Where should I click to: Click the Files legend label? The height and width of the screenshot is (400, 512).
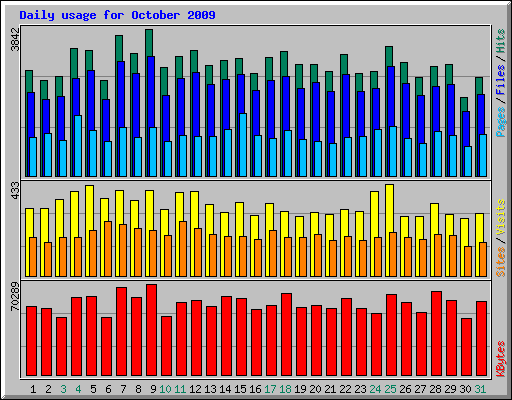tap(500, 79)
